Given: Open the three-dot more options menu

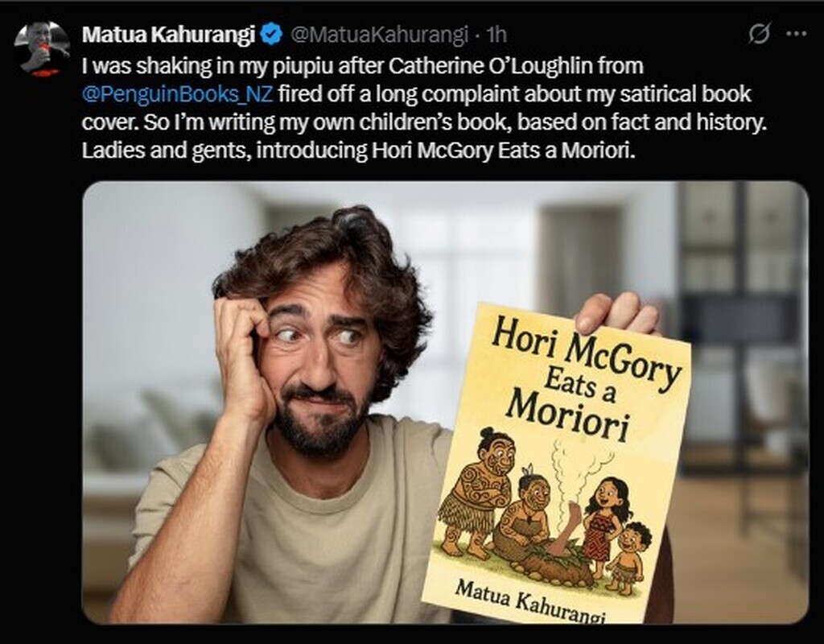Looking at the screenshot, I should [x=796, y=34].
